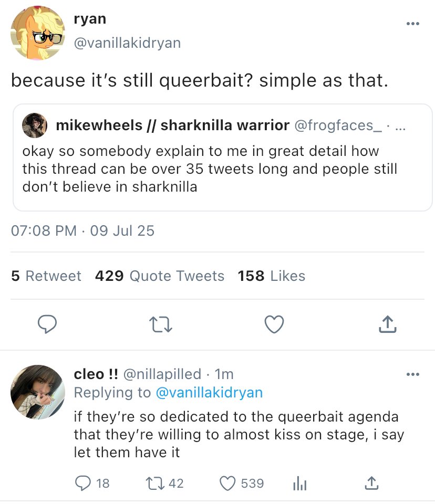View analytics for cleo's reply

299,483
